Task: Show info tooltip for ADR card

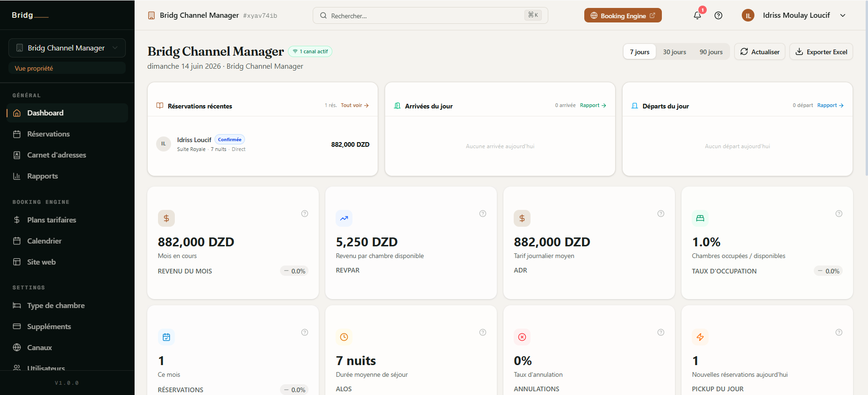Action: (661, 214)
